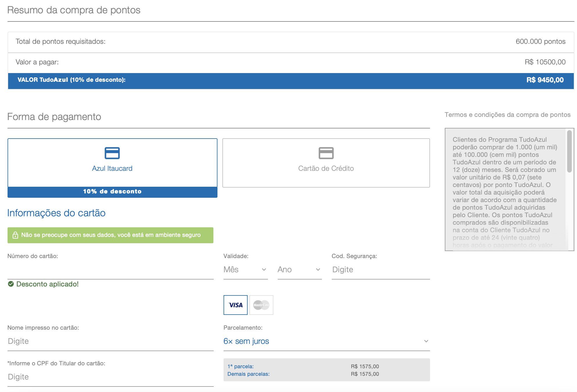
Task: Click the green checkmark beside Desconto aplicado
Action: [11, 284]
